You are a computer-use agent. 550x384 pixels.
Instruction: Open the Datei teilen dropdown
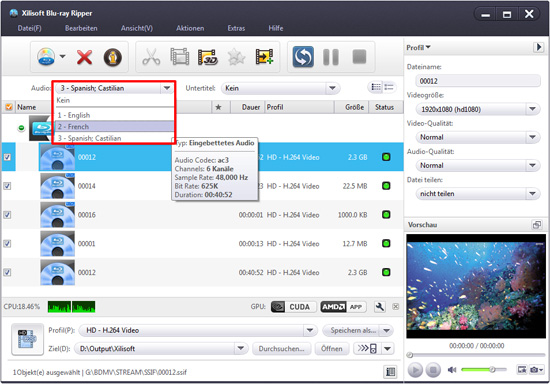(532, 193)
